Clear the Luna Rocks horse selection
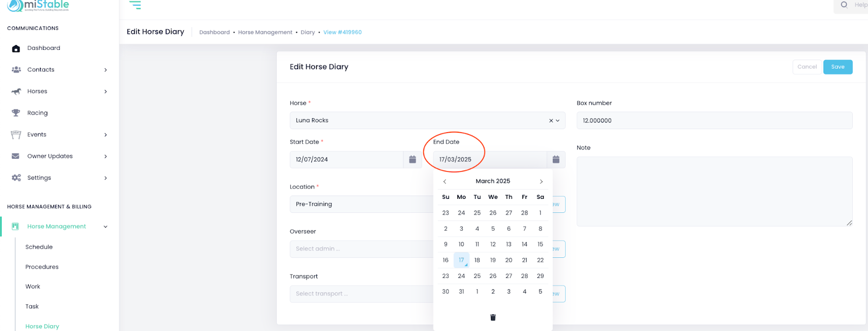The width and height of the screenshot is (868, 331). (551, 121)
